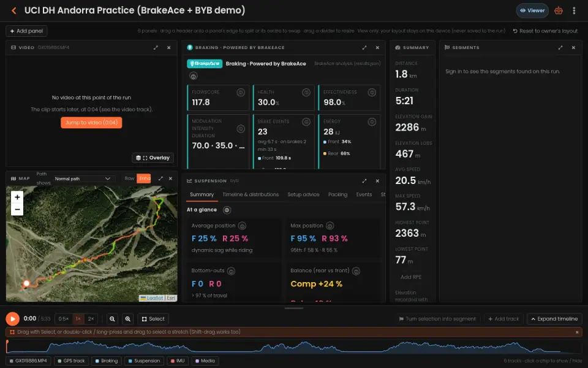Toggle the IMU track chip
The height and width of the screenshot is (368, 588).
178,361
